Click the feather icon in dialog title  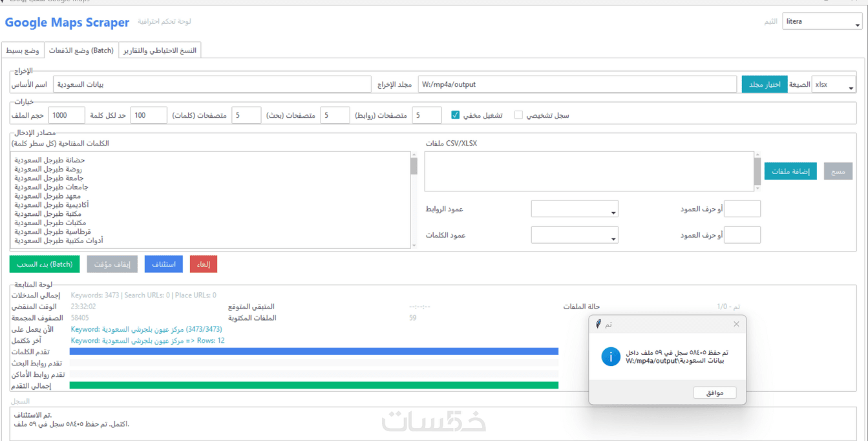[598, 323]
